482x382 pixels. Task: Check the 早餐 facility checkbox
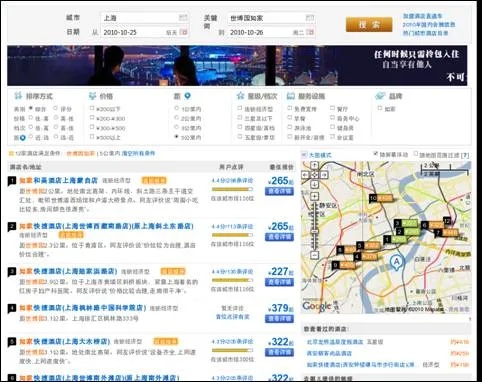tap(289, 118)
